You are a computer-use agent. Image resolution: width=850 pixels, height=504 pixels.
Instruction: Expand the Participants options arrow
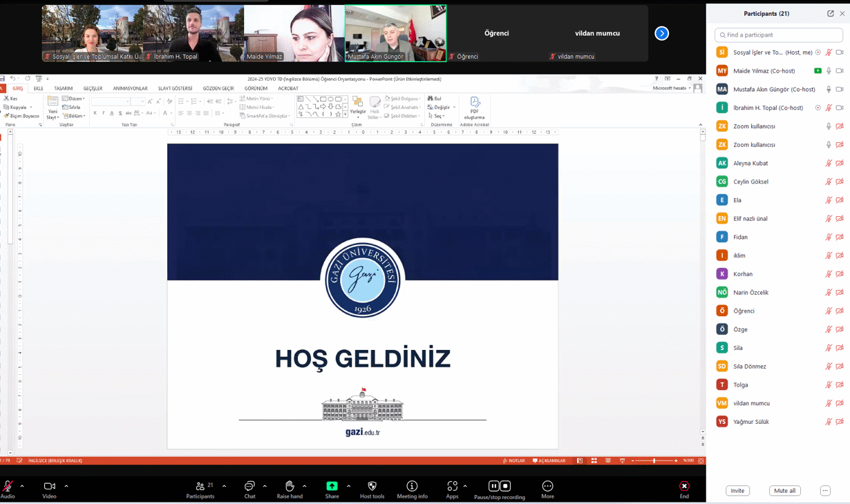[224, 486]
